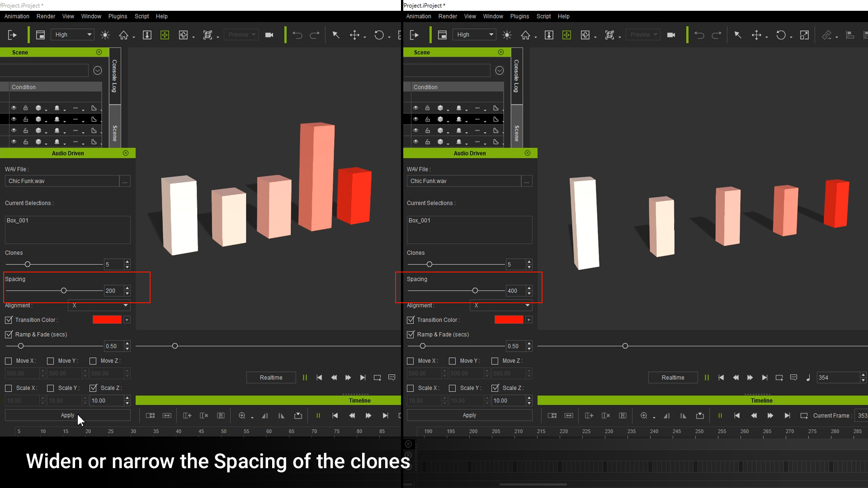
Task: Click the Redo arrow in right window toolbar
Action: pyautogui.click(x=717, y=35)
